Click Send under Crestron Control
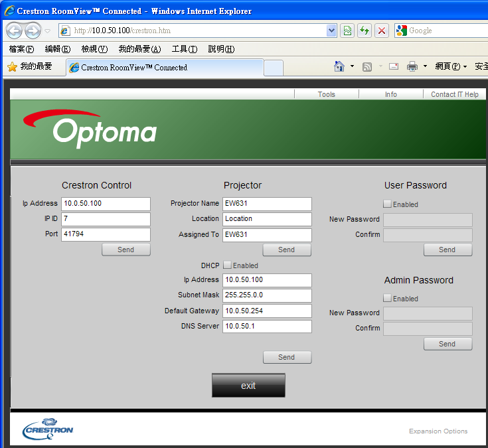The width and height of the screenshot is (488, 448). tap(125, 250)
